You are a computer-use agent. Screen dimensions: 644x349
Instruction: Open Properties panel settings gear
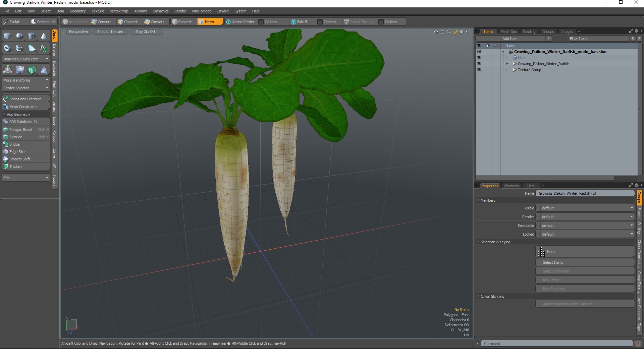pyautogui.click(x=636, y=185)
